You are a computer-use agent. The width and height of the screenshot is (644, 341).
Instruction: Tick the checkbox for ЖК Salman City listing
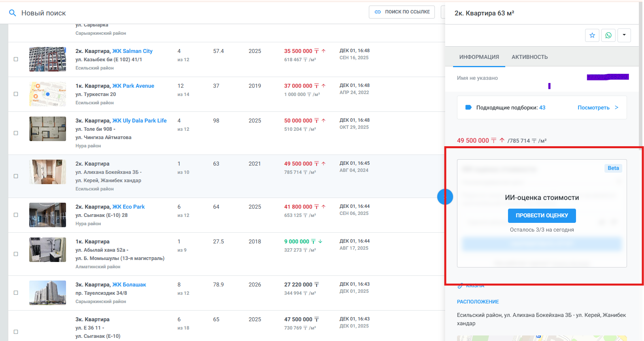click(16, 59)
